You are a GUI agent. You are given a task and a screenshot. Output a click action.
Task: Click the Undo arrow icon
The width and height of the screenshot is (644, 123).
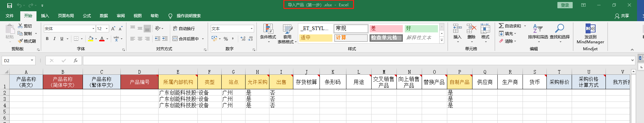tap(19, 5)
